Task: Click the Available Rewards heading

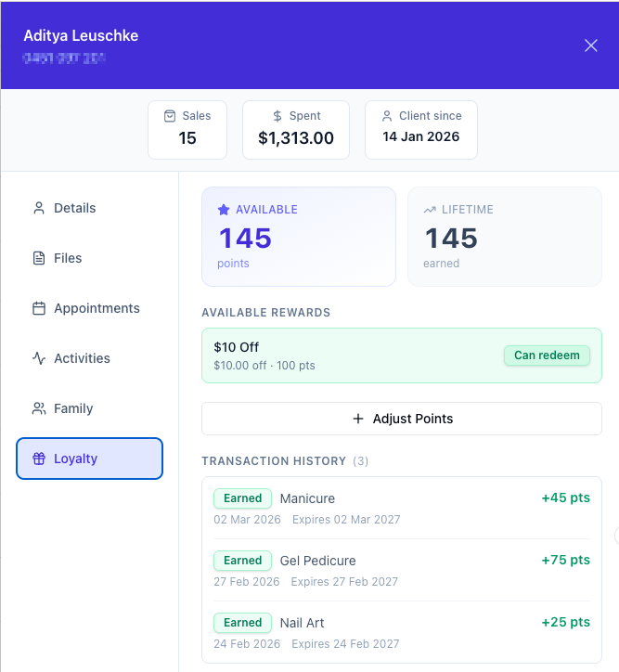Action: 266,313
